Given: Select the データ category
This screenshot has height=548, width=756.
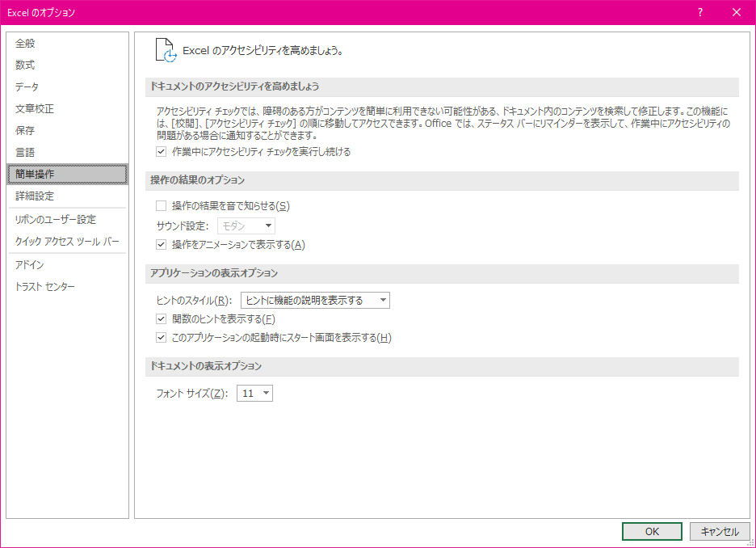Looking at the screenshot, I should click(x=68, y=86).
